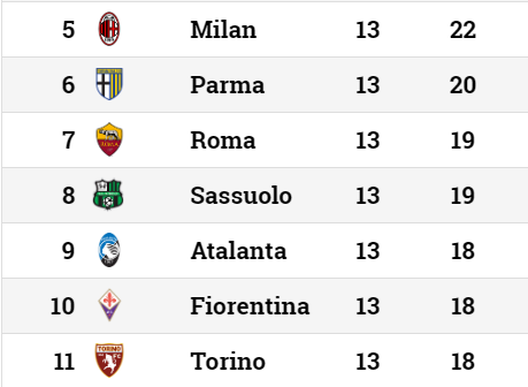Click the Torino club crest
Screen dimensions: 528x387
click(x=109, y=360)
